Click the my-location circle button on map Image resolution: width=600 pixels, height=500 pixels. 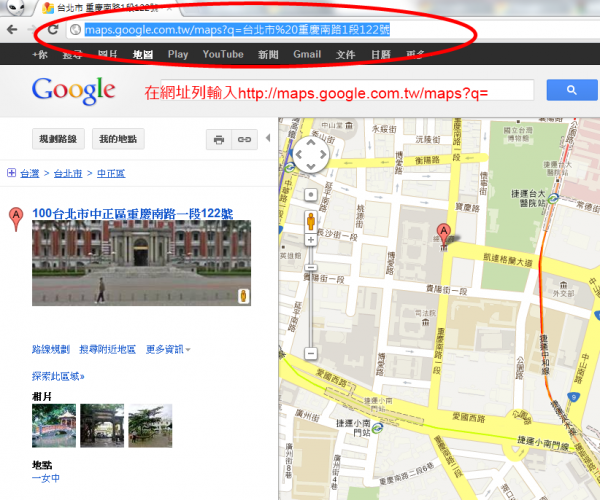(x=310, y=194)
